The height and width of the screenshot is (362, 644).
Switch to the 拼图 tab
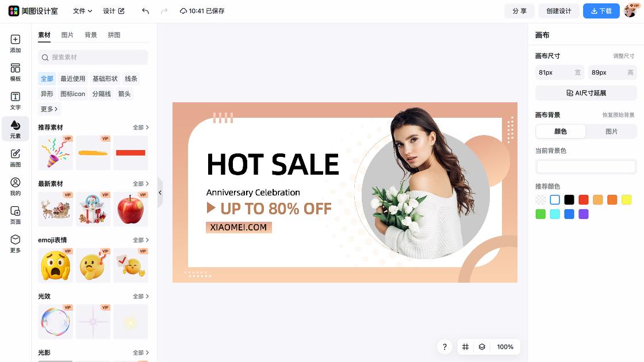(x=114, y=35)
